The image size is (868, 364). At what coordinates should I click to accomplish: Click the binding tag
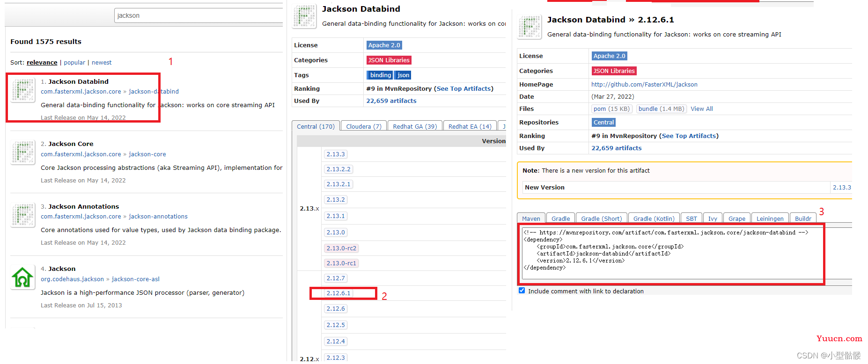380,75
